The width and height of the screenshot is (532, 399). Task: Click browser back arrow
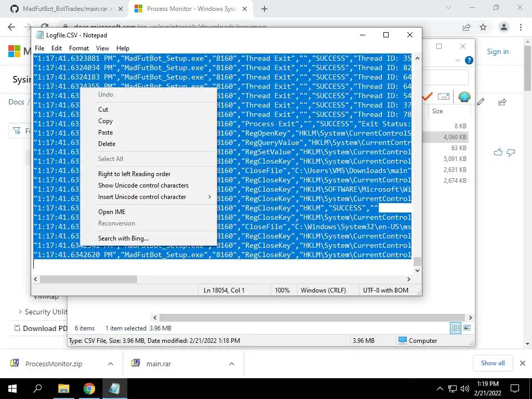coord(11,27)
